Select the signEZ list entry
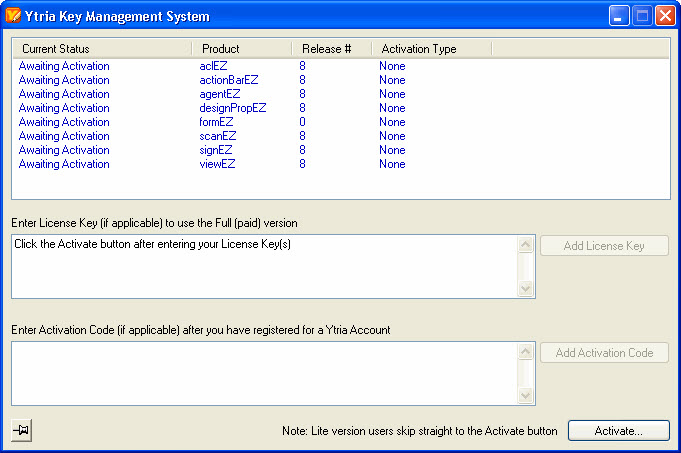Viewport: 681px width, 453px height. (216, 150)
